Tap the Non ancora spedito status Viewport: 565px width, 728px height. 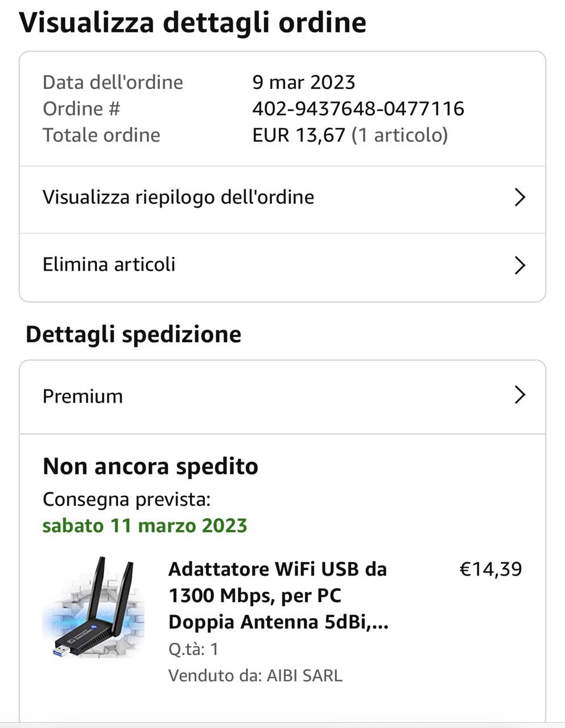click(x=150, y=466)
